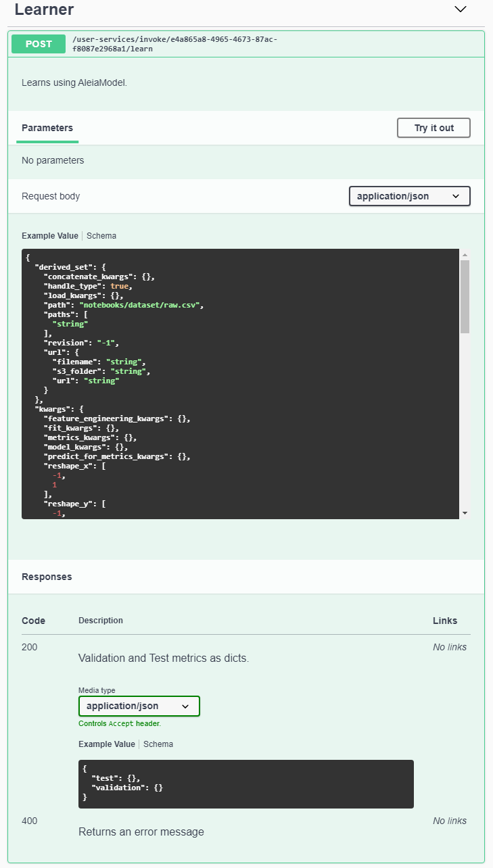Switch to Schema view in the 200 response
Viewport: 493px width, 868px height.
(158, 744)
